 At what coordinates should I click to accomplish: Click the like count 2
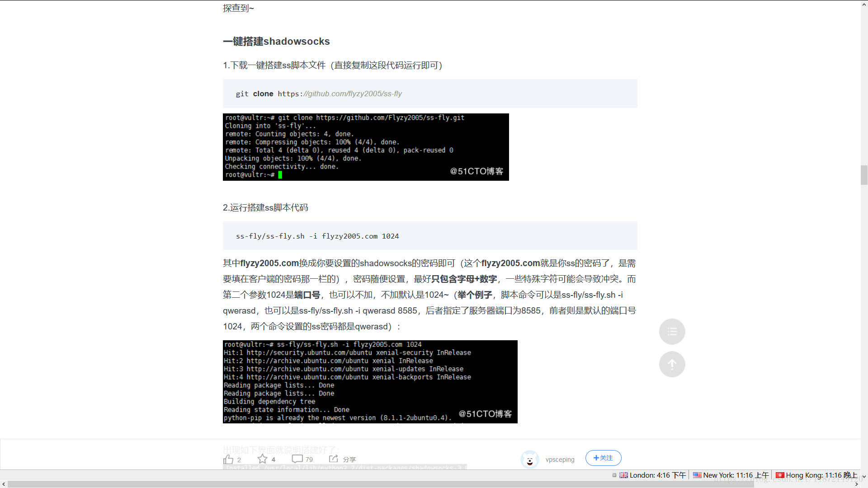click(x=239, y=460)
